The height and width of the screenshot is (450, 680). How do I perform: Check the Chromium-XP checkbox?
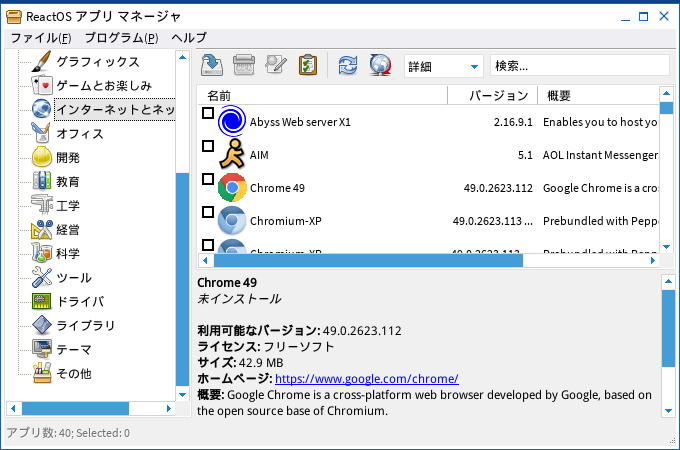click(x=208, y=212)
